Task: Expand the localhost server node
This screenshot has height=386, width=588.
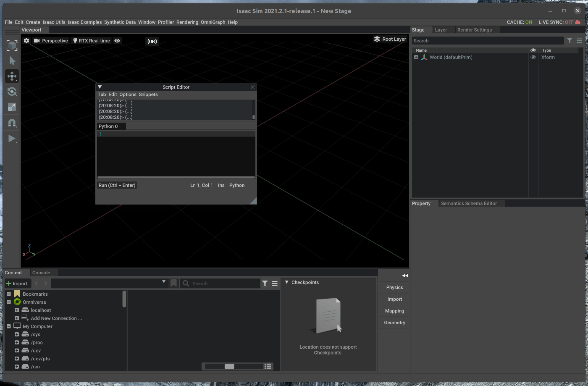Action: coord(17,310)
